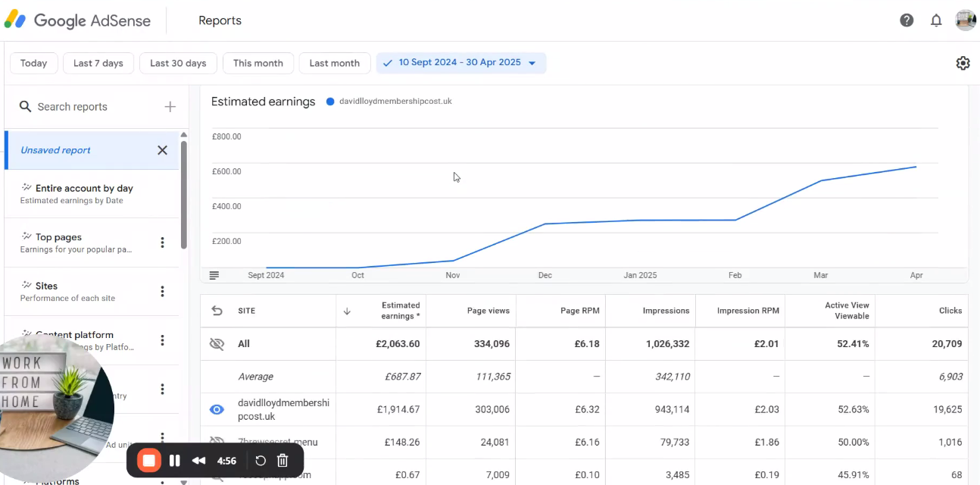Image resolution: width=980 pixels, height=485 pixels.
Task: Toggle the eye for the 7brewsecret.menu row
Action: point(217,442)
